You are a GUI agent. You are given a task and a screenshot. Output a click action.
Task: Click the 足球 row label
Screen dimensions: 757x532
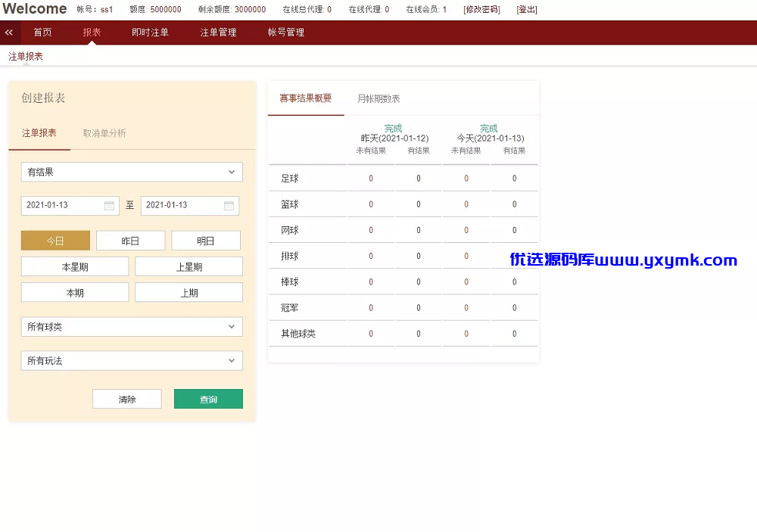290,179
